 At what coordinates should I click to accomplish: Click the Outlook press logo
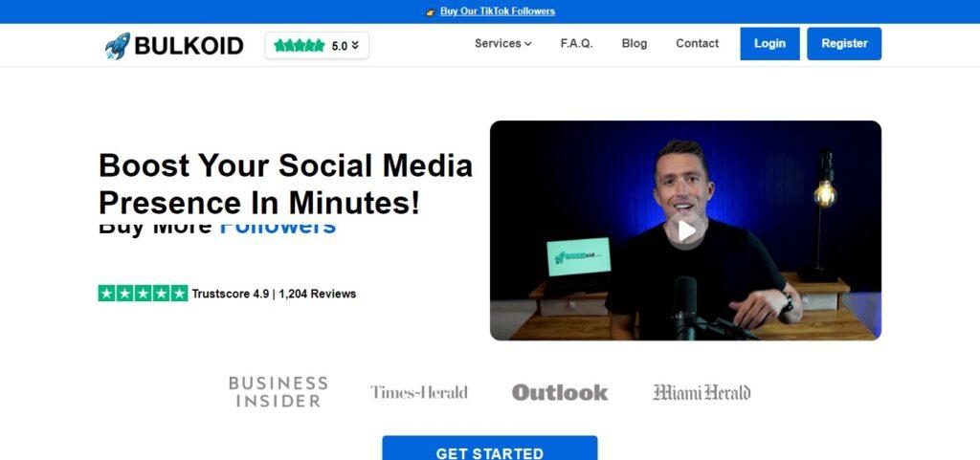click(559, 392)
